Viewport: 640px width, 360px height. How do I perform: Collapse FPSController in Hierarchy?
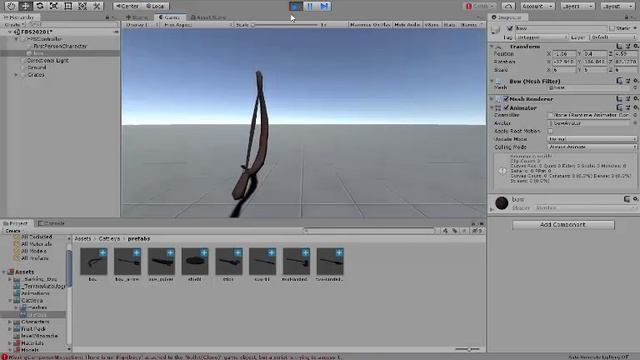16,39
